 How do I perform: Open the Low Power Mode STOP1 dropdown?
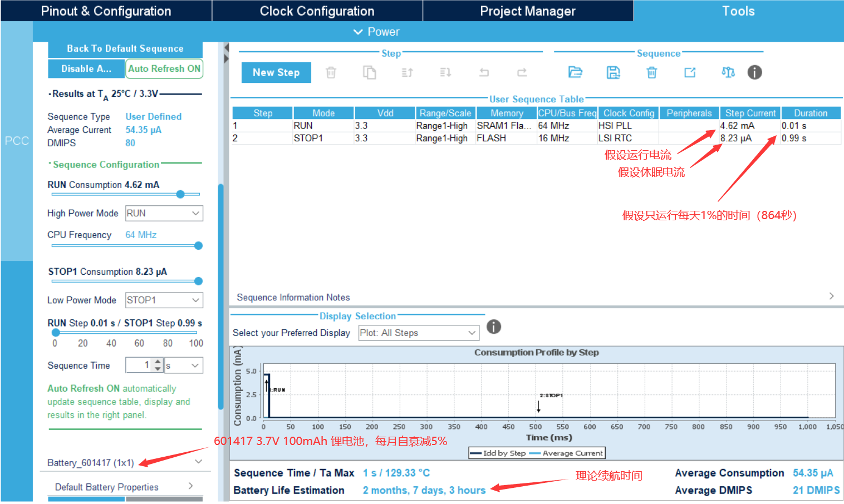click(x=164, y=300)
